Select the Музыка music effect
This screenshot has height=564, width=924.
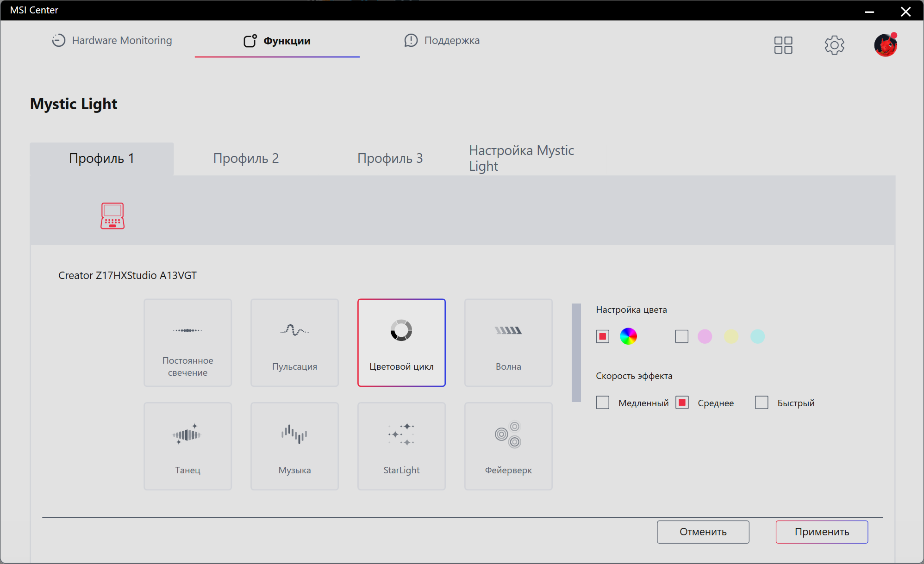(x=294, y=446)
